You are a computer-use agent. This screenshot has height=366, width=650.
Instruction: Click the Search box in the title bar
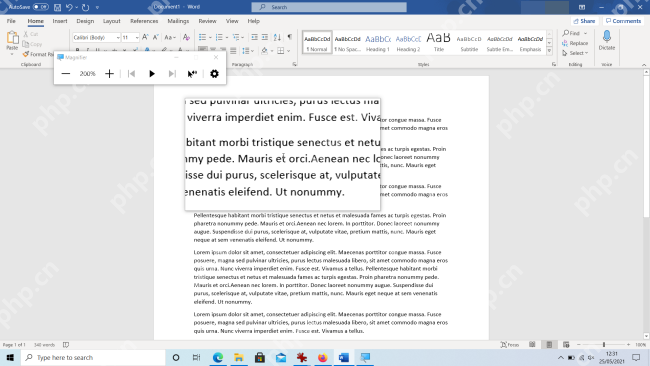[x=329, y=7]
